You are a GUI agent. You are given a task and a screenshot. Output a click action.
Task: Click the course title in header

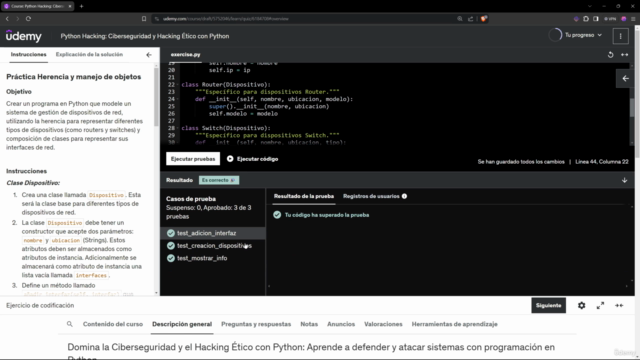click(145, 36)
